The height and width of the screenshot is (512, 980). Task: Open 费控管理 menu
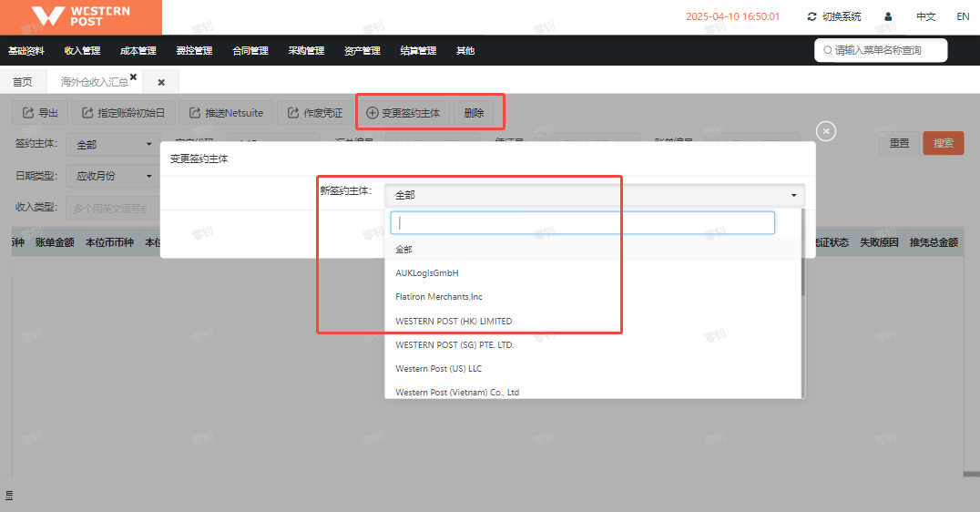[194, 51]
